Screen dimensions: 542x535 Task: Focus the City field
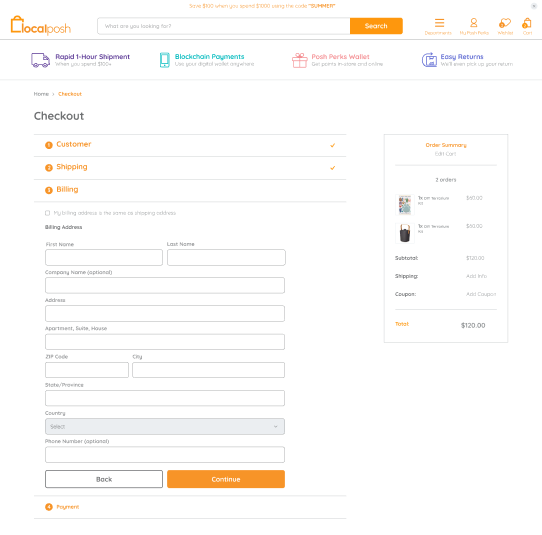[208, 370]
